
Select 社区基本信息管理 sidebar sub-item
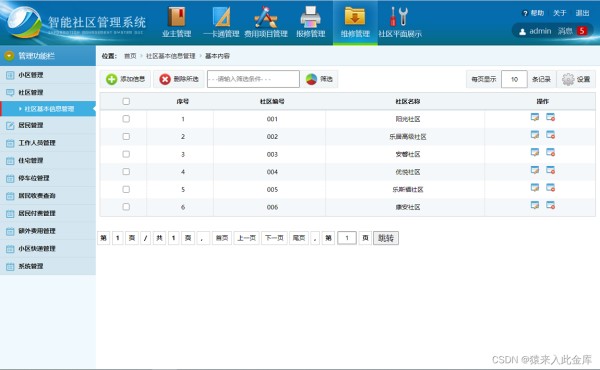click(x=48, y=109)
